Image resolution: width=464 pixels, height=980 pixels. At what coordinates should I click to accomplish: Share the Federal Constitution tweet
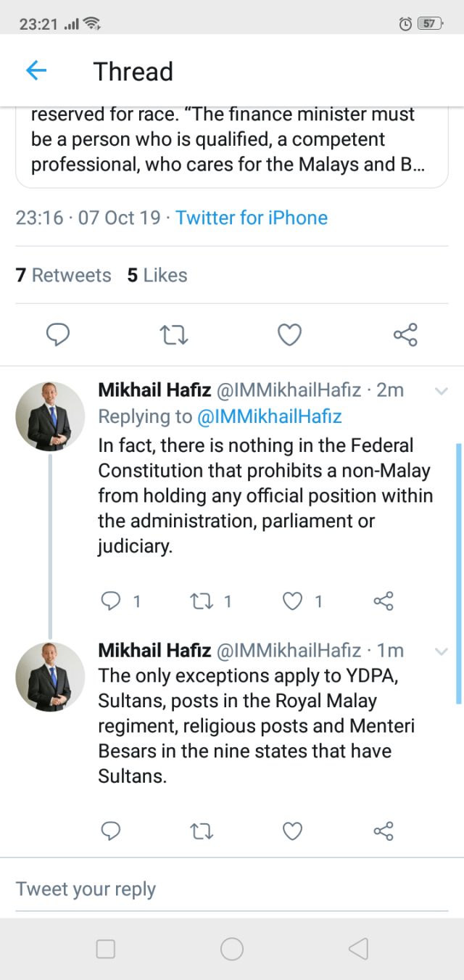(x=383, y=601)
